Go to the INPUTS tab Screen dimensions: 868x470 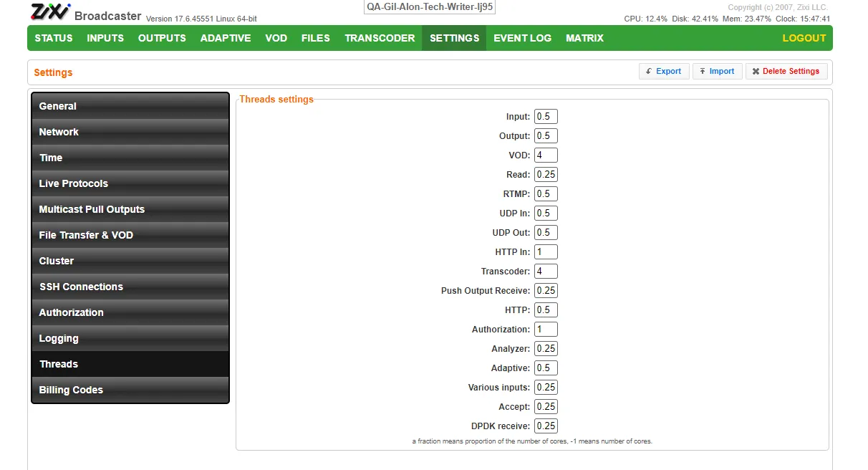(105, 38)
